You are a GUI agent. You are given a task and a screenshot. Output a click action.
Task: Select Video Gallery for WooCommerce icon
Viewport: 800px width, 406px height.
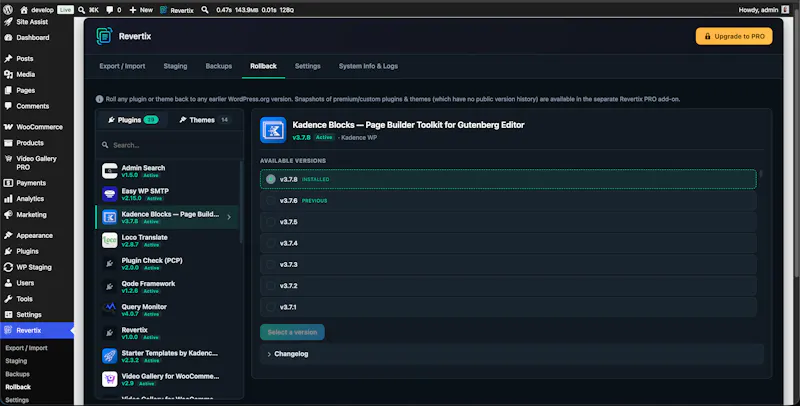[x=110, y=379]
